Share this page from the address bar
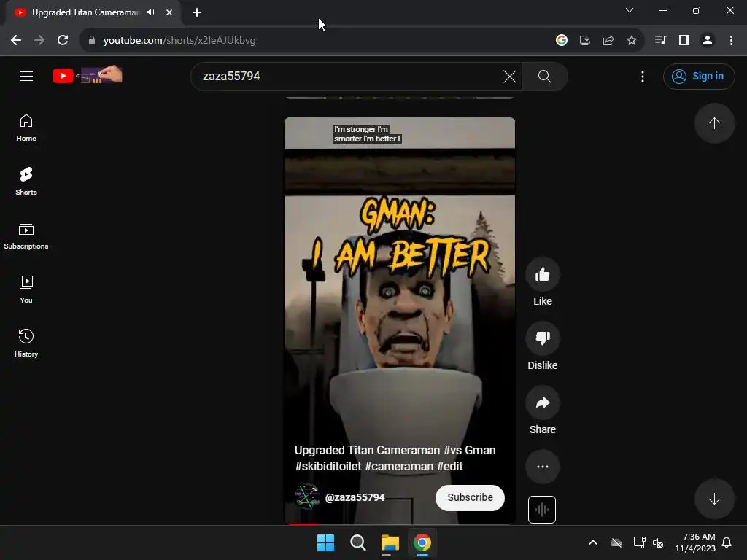The width and height of the screenshot is (747, 560). [608, 41]
